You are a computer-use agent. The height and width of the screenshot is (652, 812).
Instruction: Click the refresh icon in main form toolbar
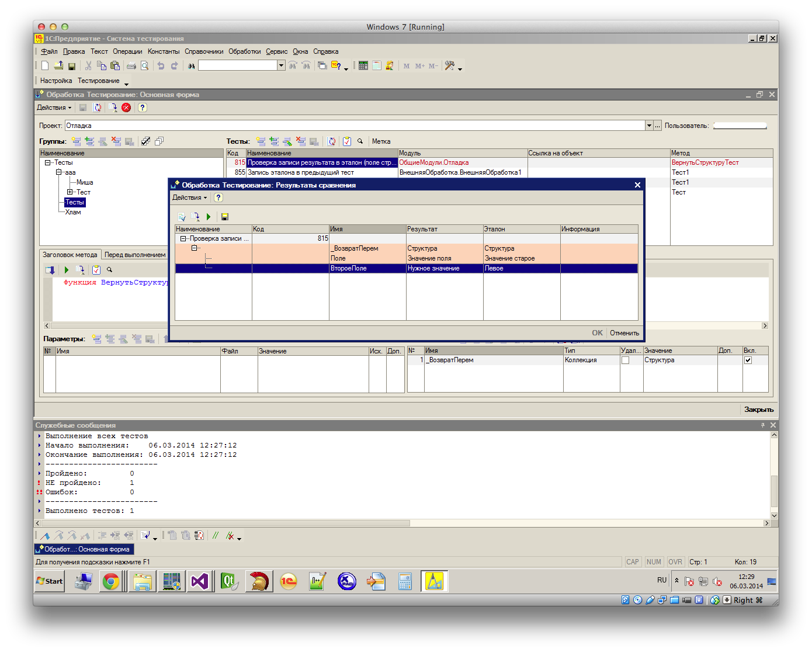tap(98, 107)
